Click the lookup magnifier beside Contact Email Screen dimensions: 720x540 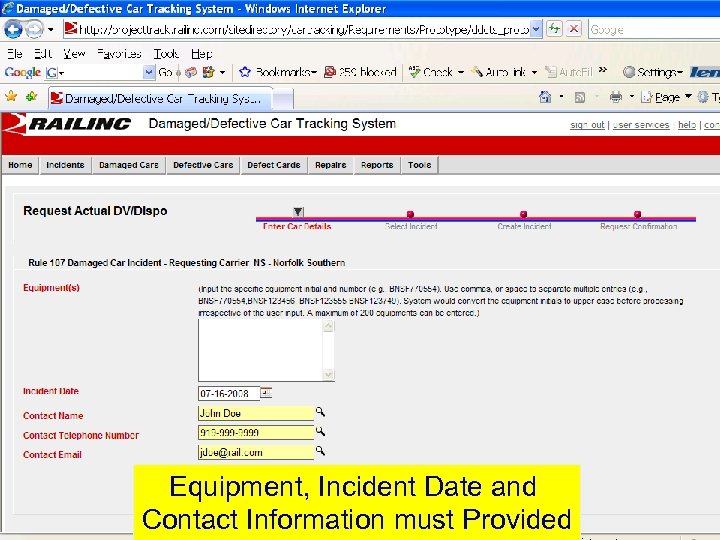point(320,451)
